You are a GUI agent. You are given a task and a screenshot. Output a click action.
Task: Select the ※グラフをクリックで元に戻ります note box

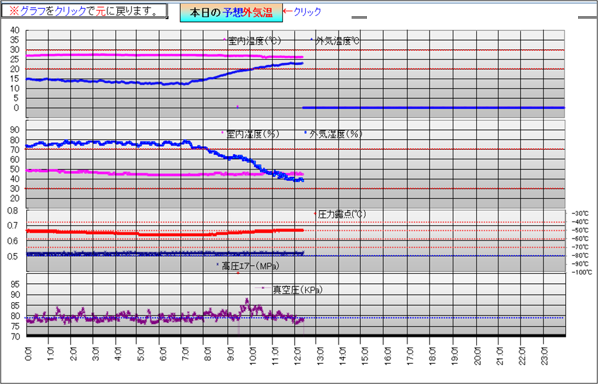pyautogui.click(x=84, y=11)
